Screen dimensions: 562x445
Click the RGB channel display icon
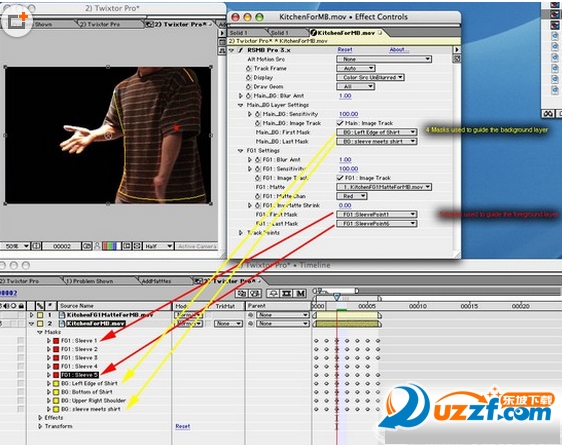pyautogui.click(x=111, y=246)
